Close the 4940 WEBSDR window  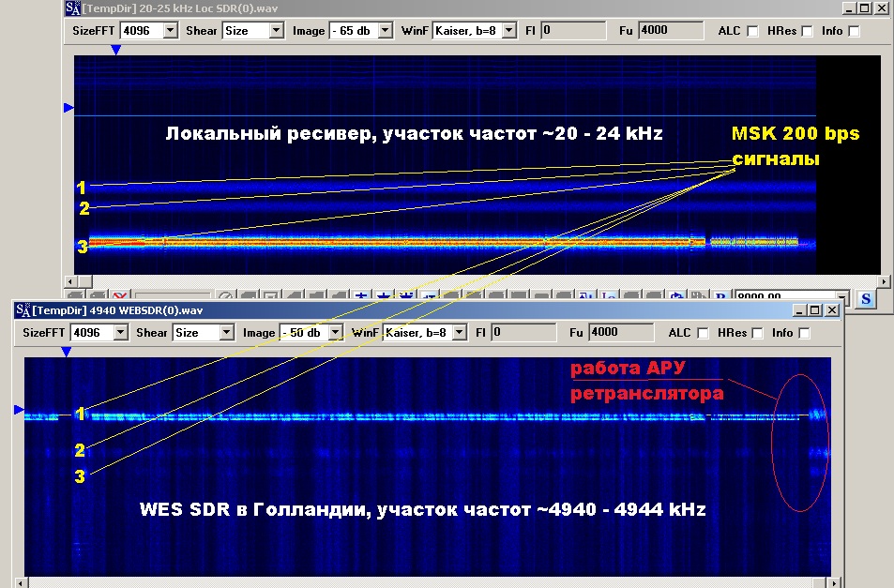[x=831, y=310]
